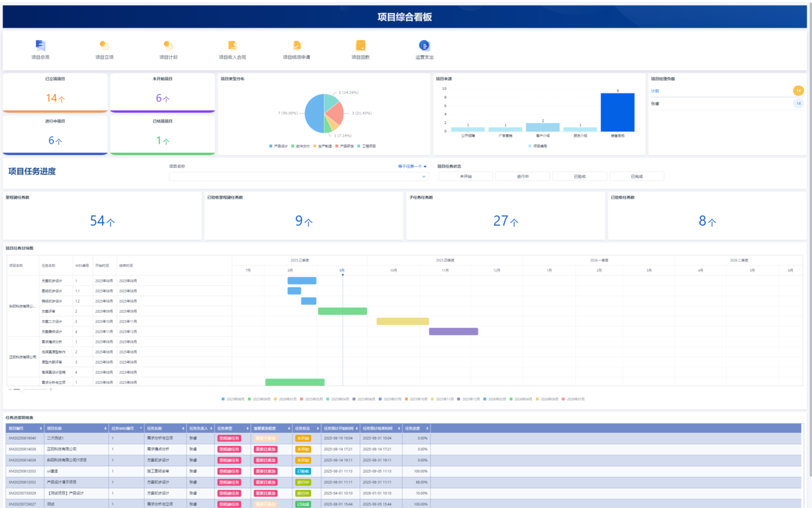Open the 项目立项 icon
The height and width of the screenshot is (508, 812).
point(104,45)
